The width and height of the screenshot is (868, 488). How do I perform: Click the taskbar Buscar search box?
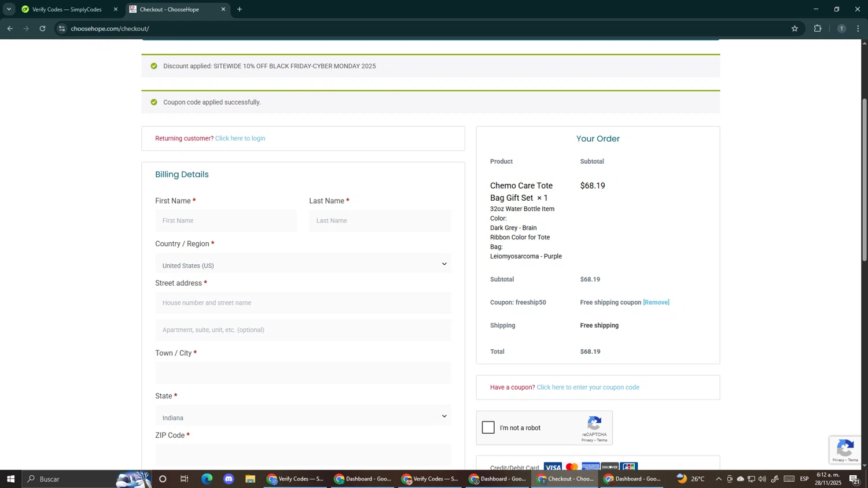(x=87, y=479)
